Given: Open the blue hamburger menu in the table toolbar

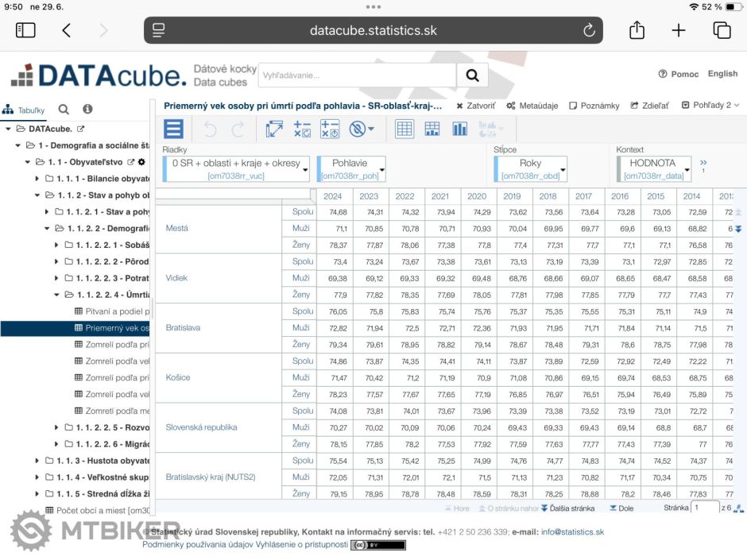Looking at the screenshot, I should 173,129.
